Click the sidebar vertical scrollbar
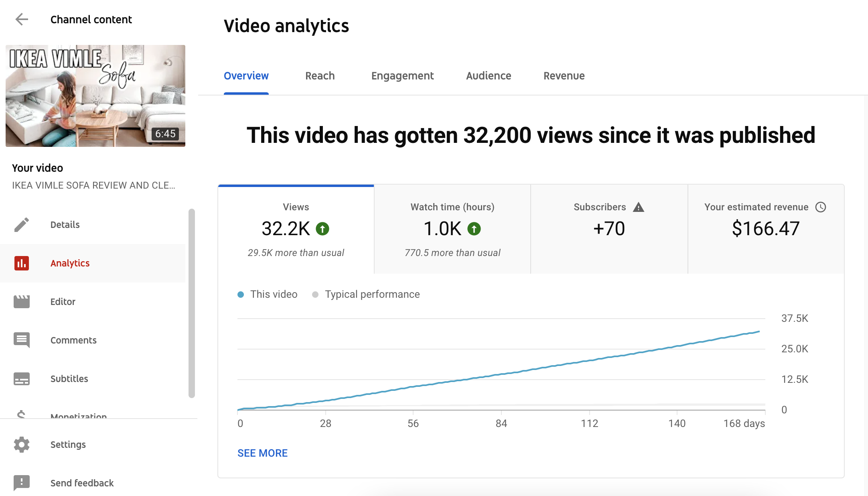The image size is (868, 496). pos(192,303)
